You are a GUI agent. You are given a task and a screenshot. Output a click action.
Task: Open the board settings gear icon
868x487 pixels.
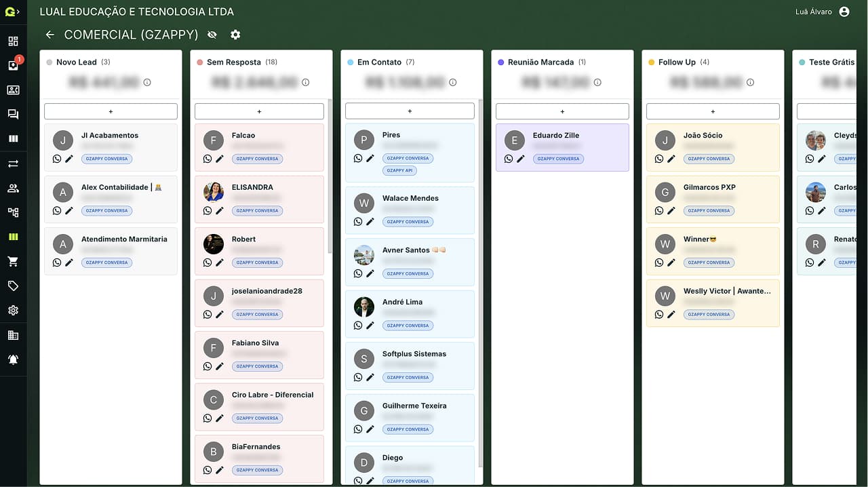click(x=235, y=35)
